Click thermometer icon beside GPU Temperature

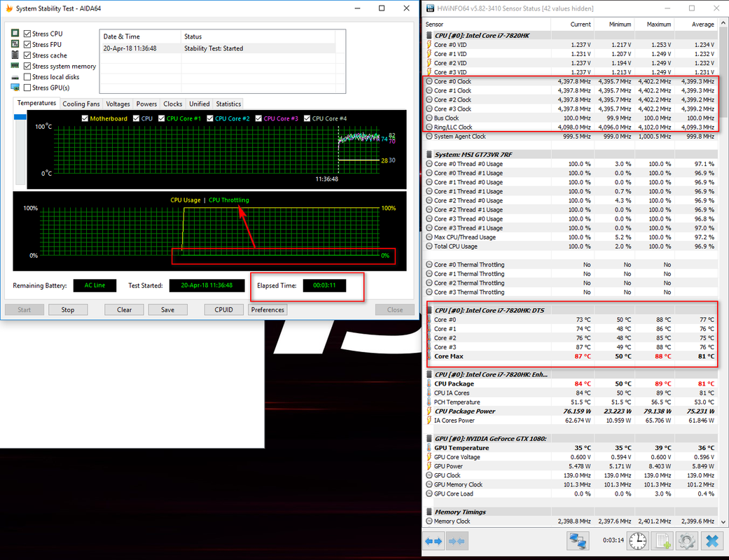click(429, 447)
